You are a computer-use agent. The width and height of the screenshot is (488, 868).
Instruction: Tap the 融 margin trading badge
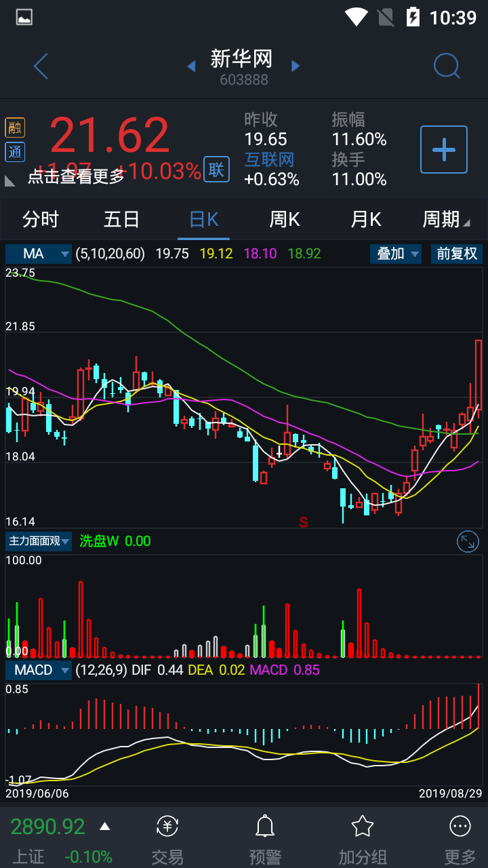tap(15, 127)
